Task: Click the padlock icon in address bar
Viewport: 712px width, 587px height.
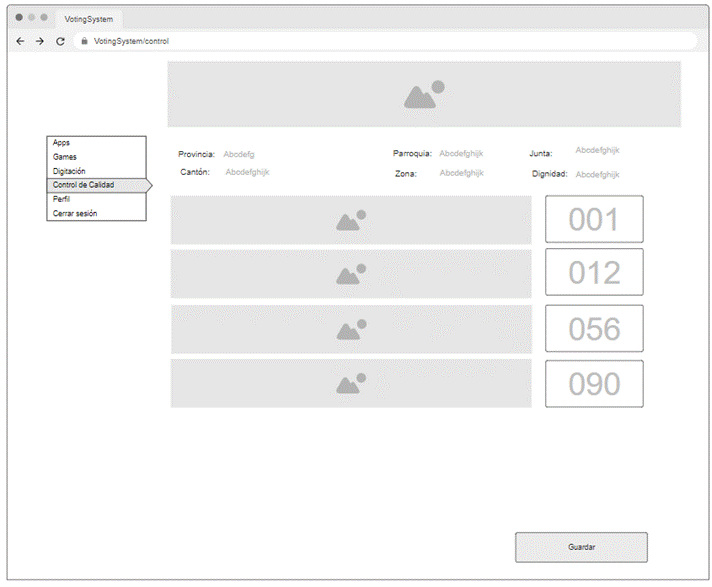Action: pyautogui.click(x=85, y=41)
